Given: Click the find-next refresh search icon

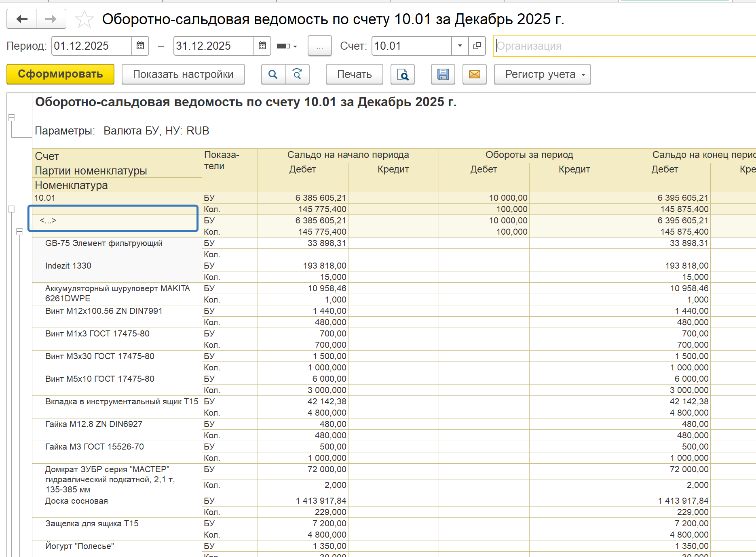Looking at the screenshot, I should 298,74.
